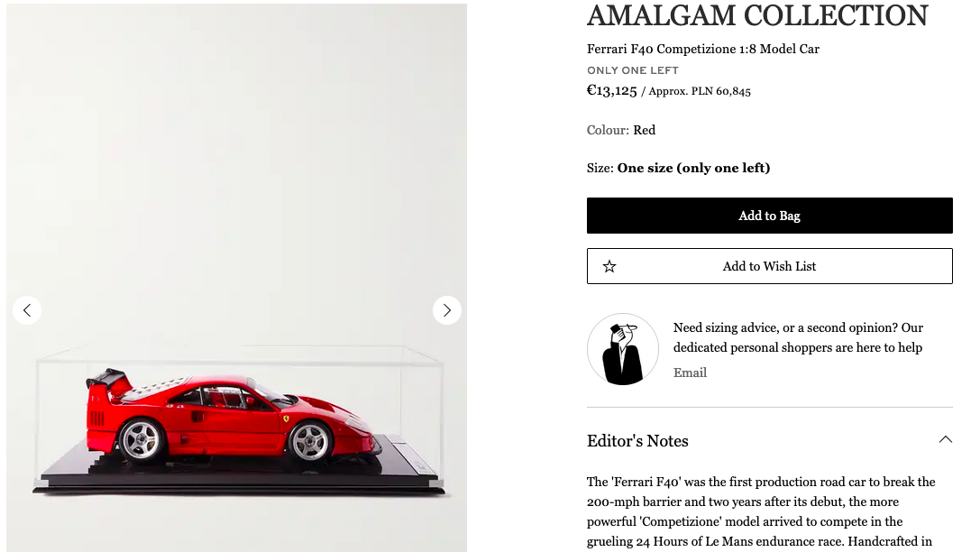Click the €13,125 price
Viewport: 980px width, 552px height.
612,90
